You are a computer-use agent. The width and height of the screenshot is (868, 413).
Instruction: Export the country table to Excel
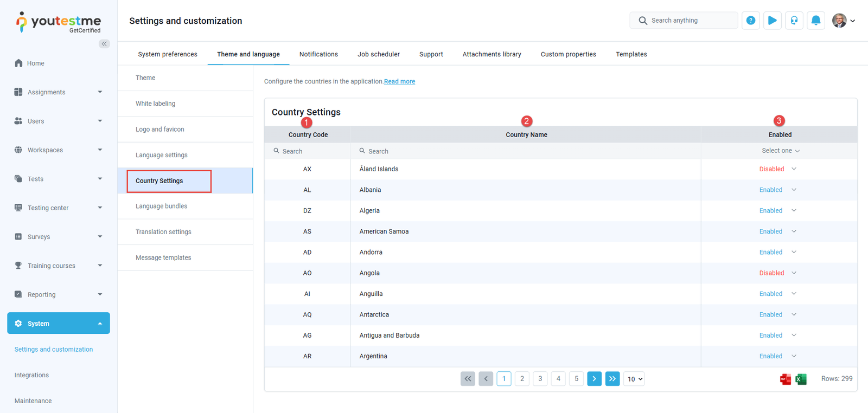[x=801, y=379]
